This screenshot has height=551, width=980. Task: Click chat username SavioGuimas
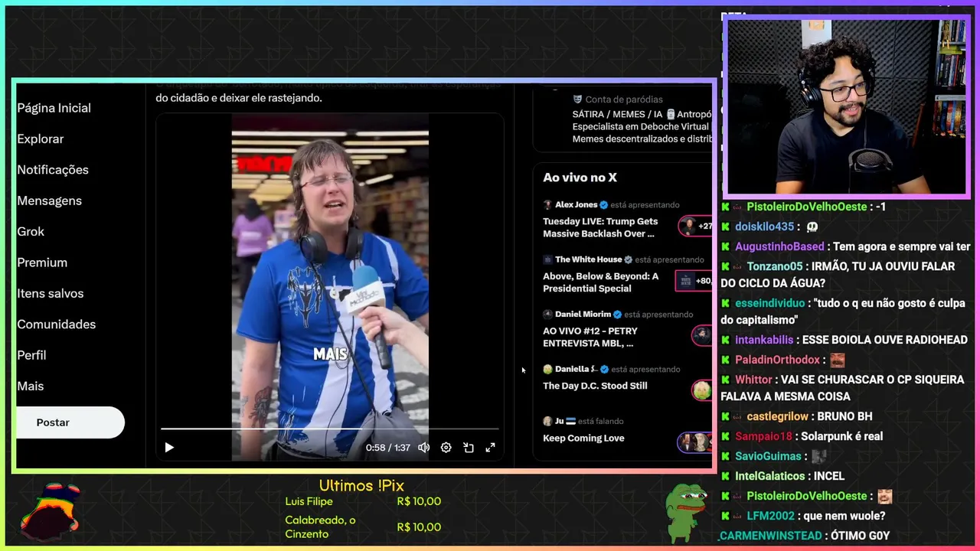click(x=768, y=456)
